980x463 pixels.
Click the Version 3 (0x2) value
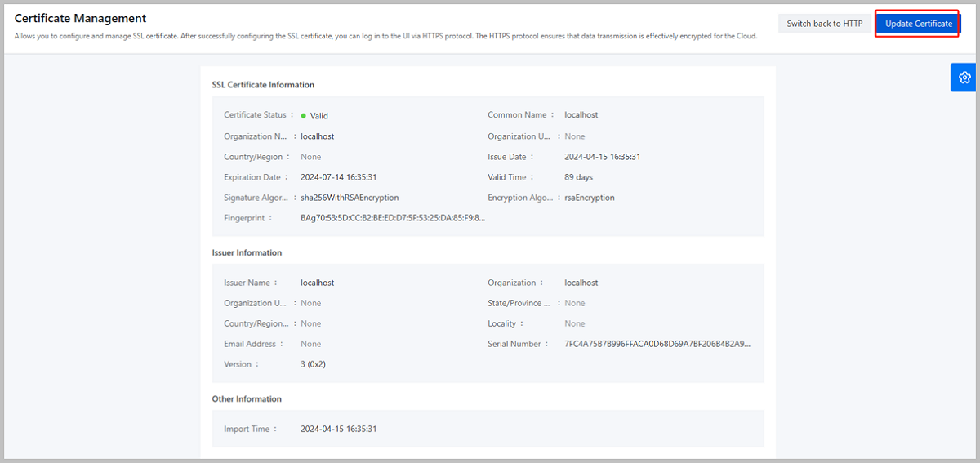pos(313,364)
